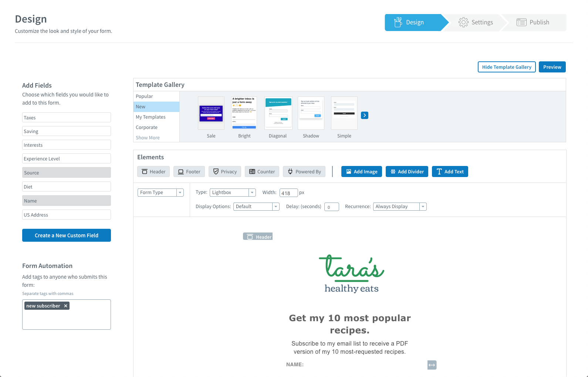Expand categories with Show More
588x377 pixels.
148,137
